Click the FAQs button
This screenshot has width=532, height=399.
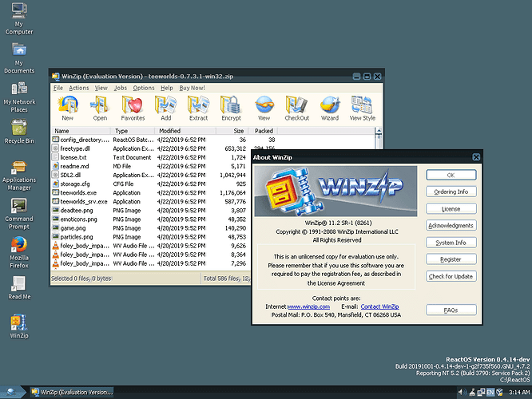coord(451,310)
